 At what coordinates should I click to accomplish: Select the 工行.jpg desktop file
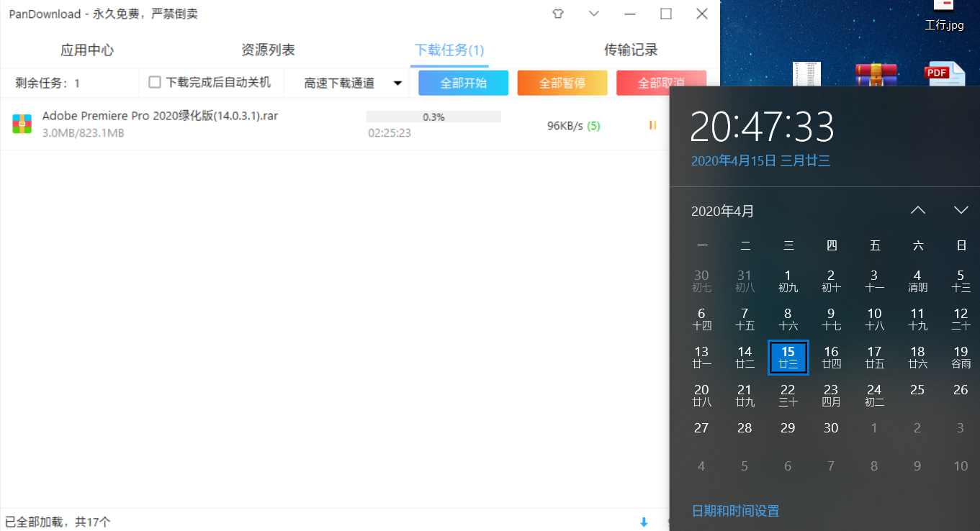pos(944,17)
